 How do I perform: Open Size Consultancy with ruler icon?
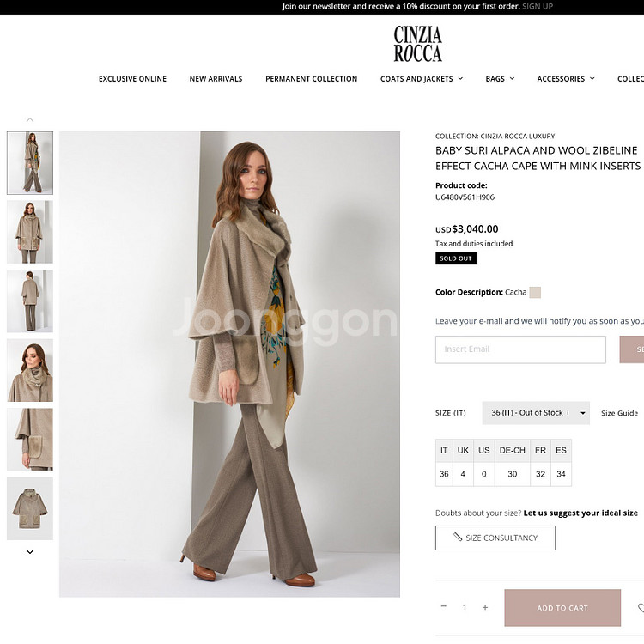coord(495,538)
